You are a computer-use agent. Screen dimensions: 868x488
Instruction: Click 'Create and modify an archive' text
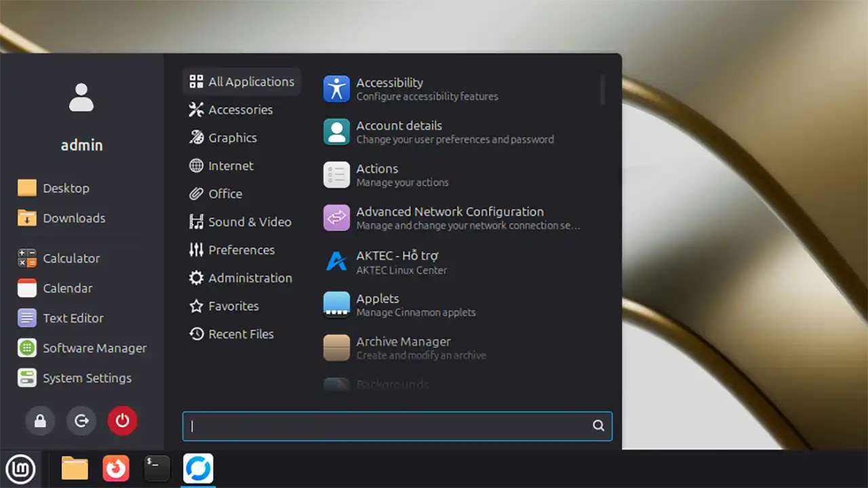pyautogui.click(x=421, y=356)
